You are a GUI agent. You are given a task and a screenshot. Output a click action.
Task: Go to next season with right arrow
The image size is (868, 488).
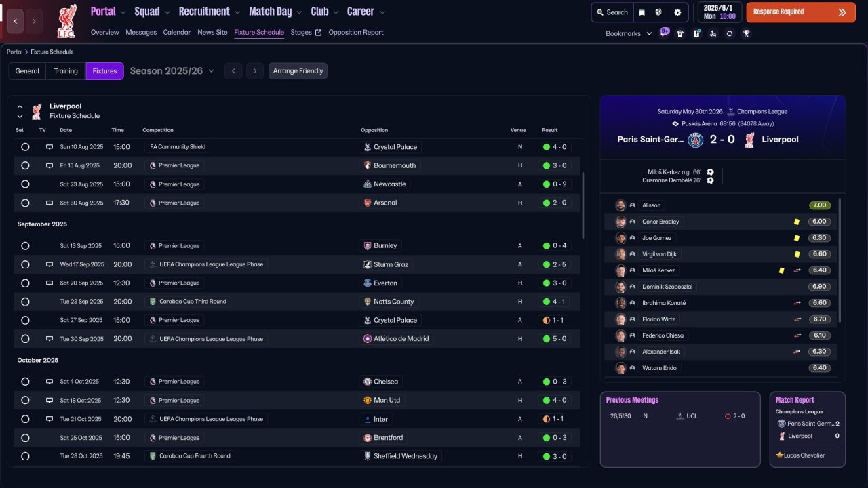255,71
